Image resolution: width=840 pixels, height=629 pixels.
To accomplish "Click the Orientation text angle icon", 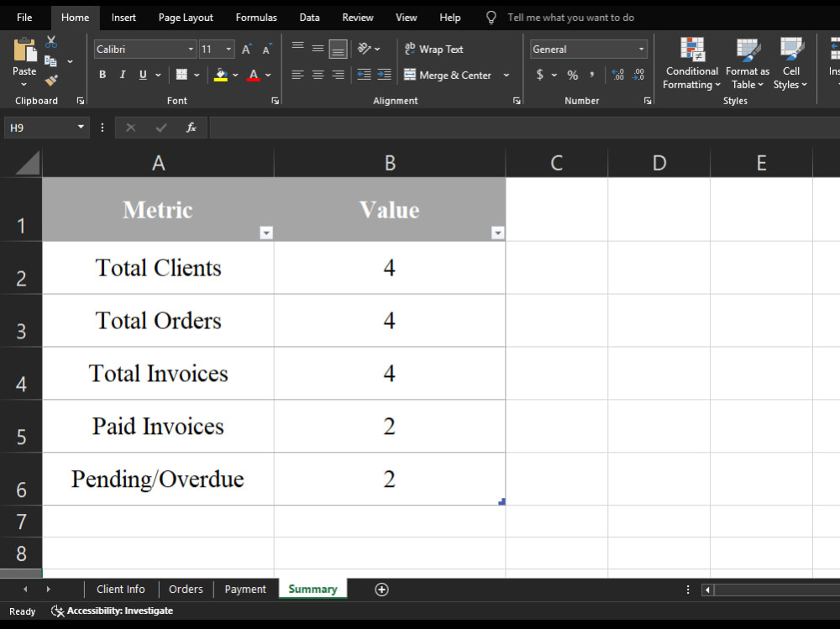I will [365, 49].
